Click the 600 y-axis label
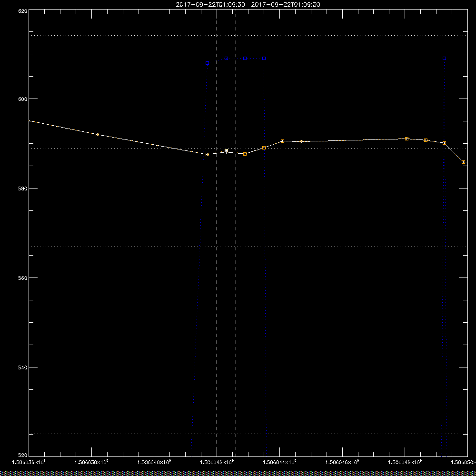This screenshot has height=476, width=476. tap(23, 99)
